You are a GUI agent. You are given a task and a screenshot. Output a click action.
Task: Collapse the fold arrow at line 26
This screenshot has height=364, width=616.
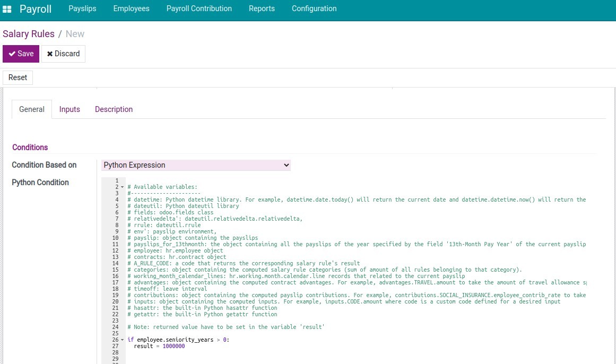point(122,340)
